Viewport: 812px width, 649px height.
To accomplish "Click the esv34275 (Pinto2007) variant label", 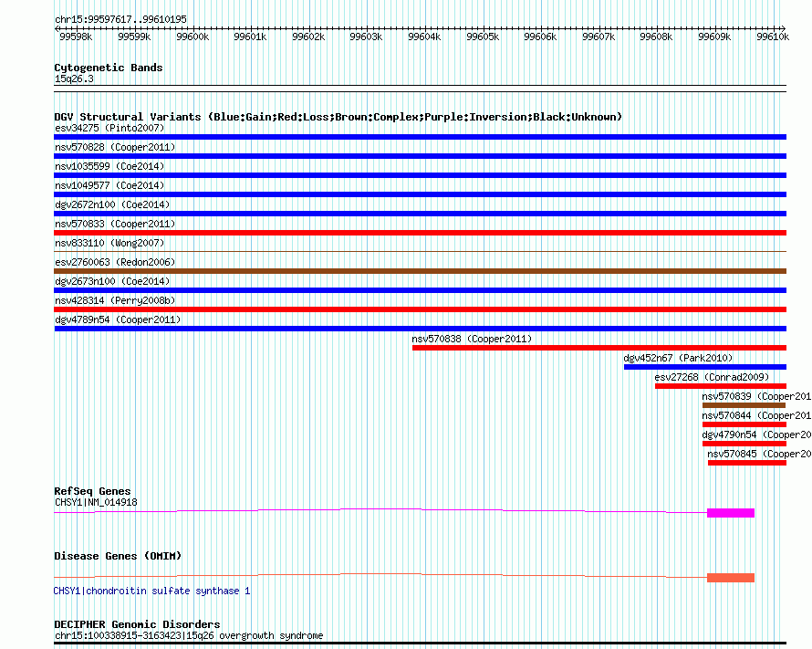I will click(109, 128).
